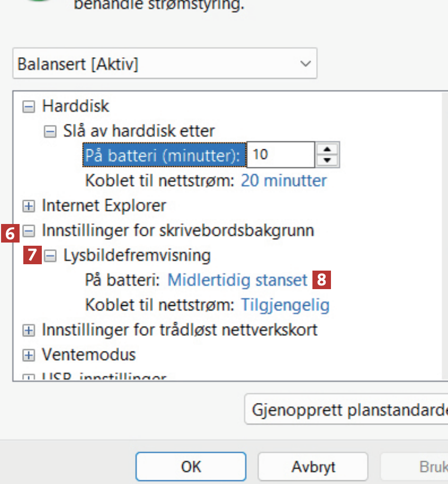Click Gjenopprett planstandarder button
448x484 pixels.
point(347,410)
